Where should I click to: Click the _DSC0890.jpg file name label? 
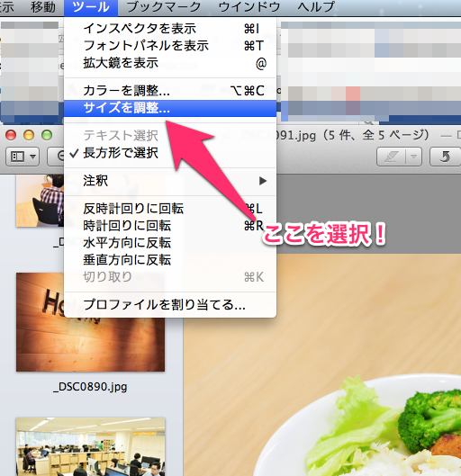coord(90,387)
